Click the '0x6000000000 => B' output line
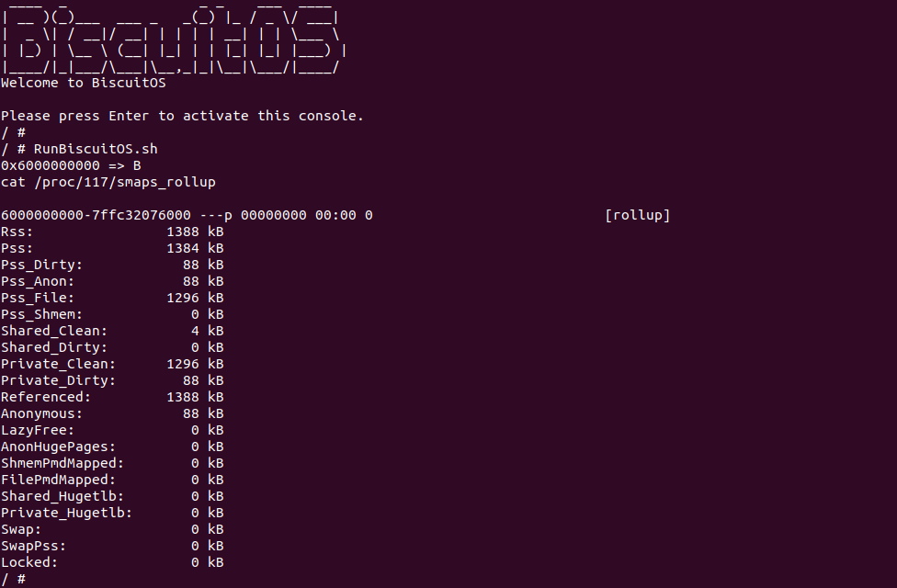The image size is (897, 588). point(72,165)
